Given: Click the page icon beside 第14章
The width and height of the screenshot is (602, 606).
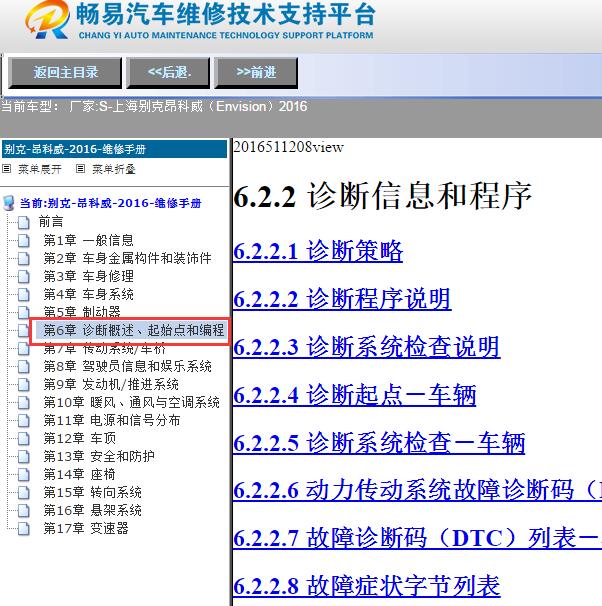Looking at the screenshot, I should click(24, 475).
